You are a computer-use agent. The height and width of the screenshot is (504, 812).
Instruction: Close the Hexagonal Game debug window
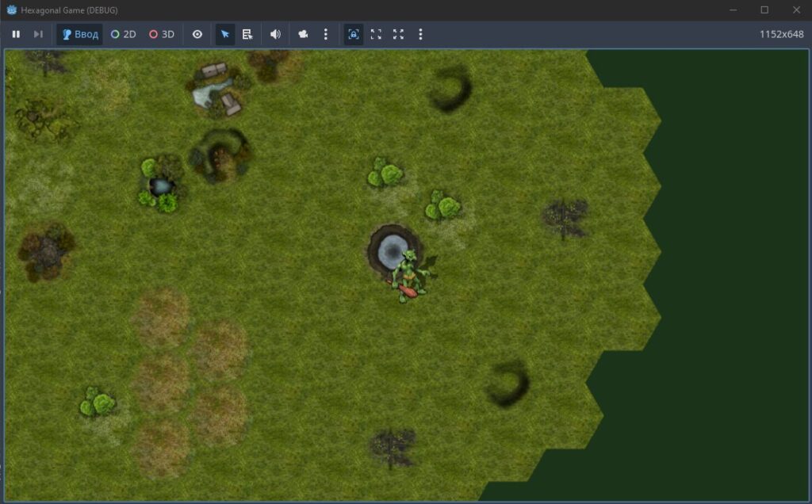796,10
